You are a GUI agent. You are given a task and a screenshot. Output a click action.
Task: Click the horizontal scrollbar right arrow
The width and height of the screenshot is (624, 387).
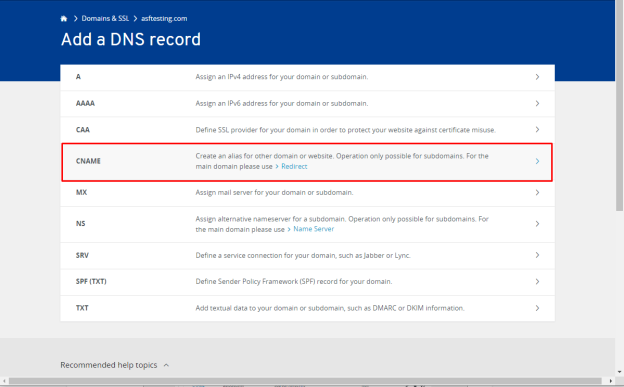pos(610,381)
